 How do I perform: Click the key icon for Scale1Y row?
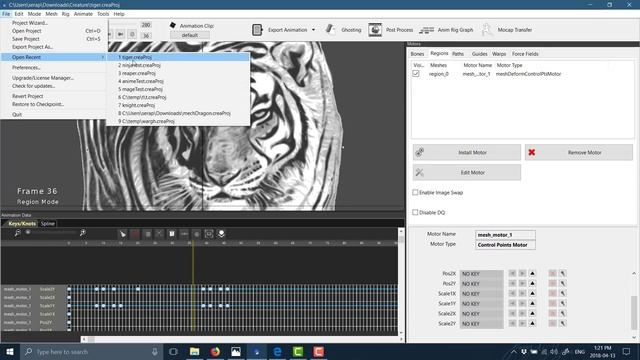tap(563, 303)
